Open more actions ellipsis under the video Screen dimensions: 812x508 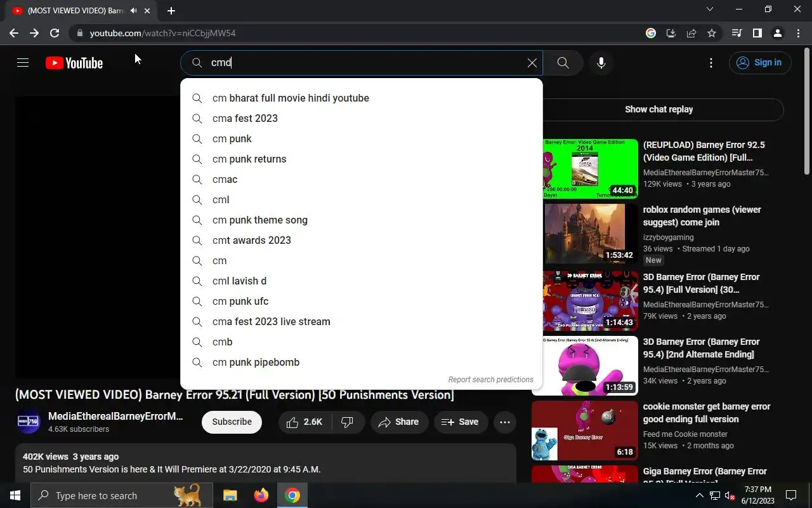pyautogui.click(x=505, y=422)
